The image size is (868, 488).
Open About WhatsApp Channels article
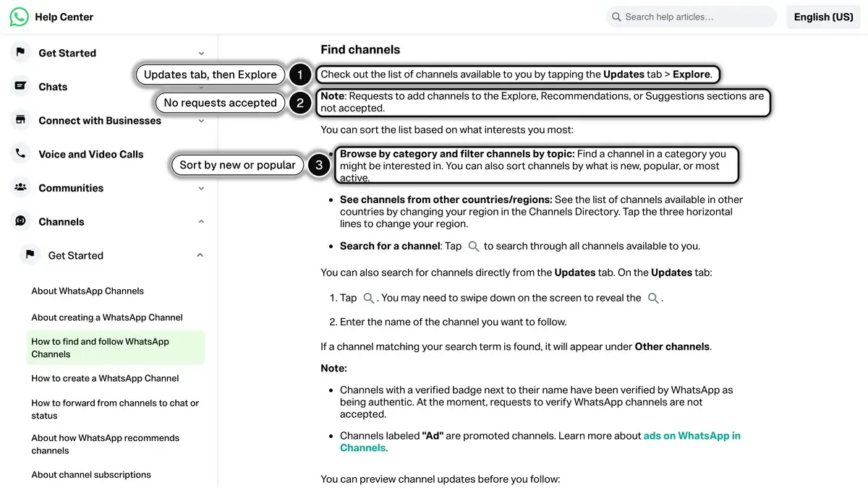pos(88,291)
